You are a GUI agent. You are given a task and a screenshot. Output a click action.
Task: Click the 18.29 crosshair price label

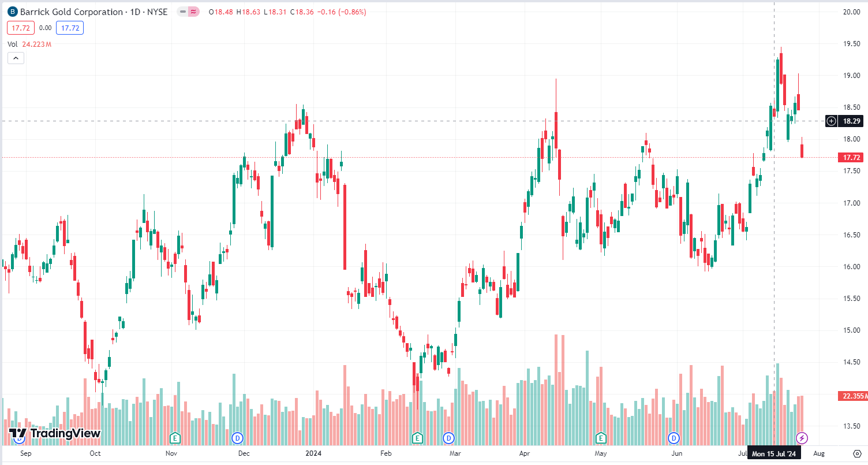click(x=850, y=121)
